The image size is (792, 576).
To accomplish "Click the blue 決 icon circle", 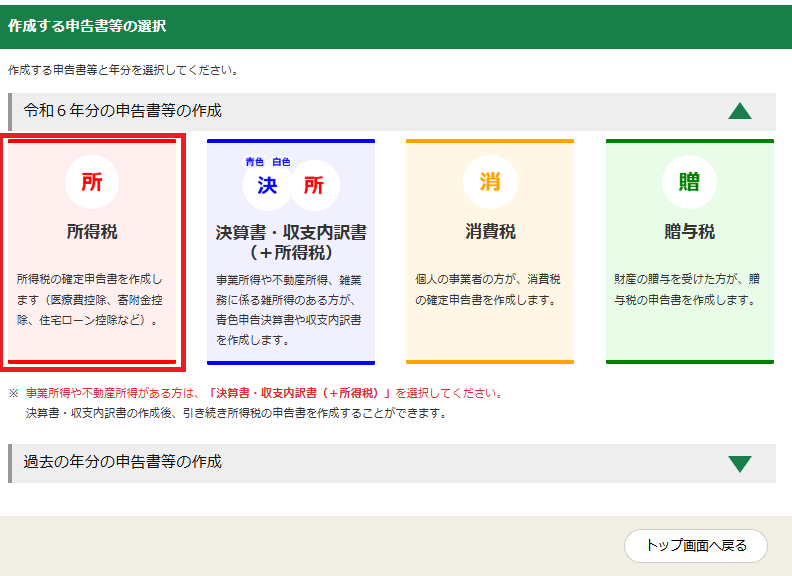I will coord(267,185).
